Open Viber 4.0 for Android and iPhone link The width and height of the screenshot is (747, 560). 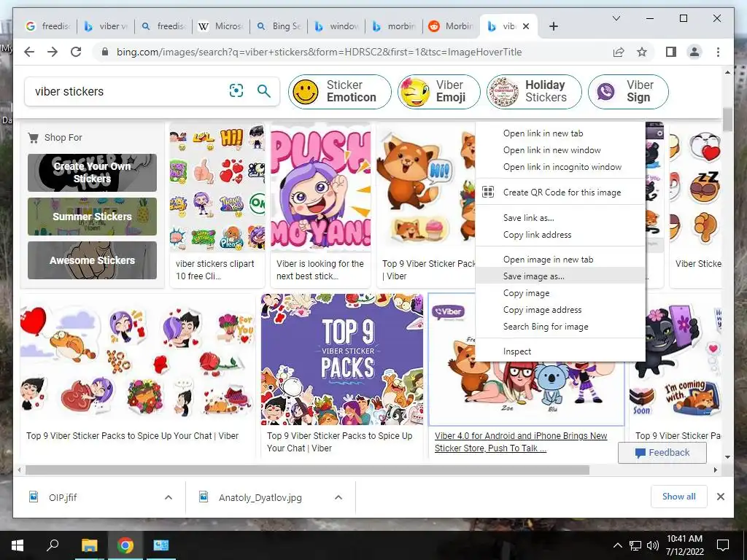coord(521,442)
